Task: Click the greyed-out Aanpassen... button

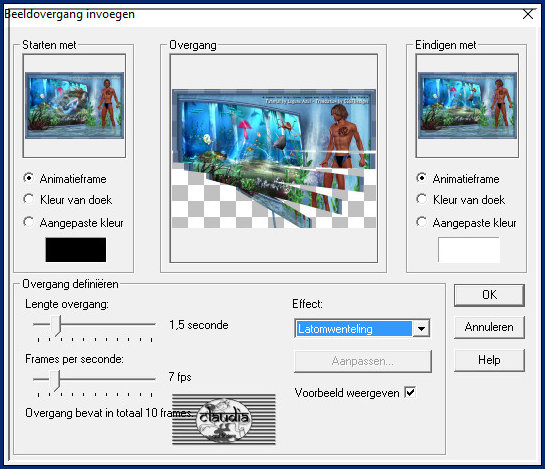Action: coord(363,361)
